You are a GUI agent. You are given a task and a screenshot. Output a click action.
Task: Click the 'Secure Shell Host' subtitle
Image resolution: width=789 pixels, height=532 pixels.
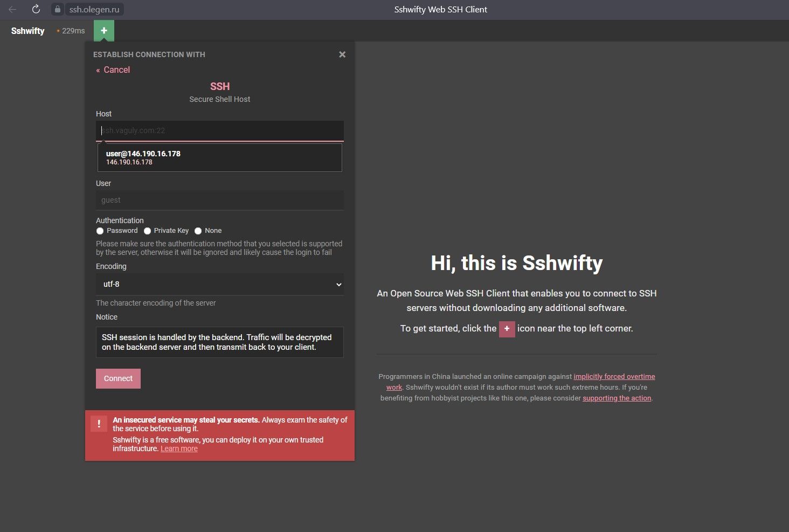coord(220,99)
